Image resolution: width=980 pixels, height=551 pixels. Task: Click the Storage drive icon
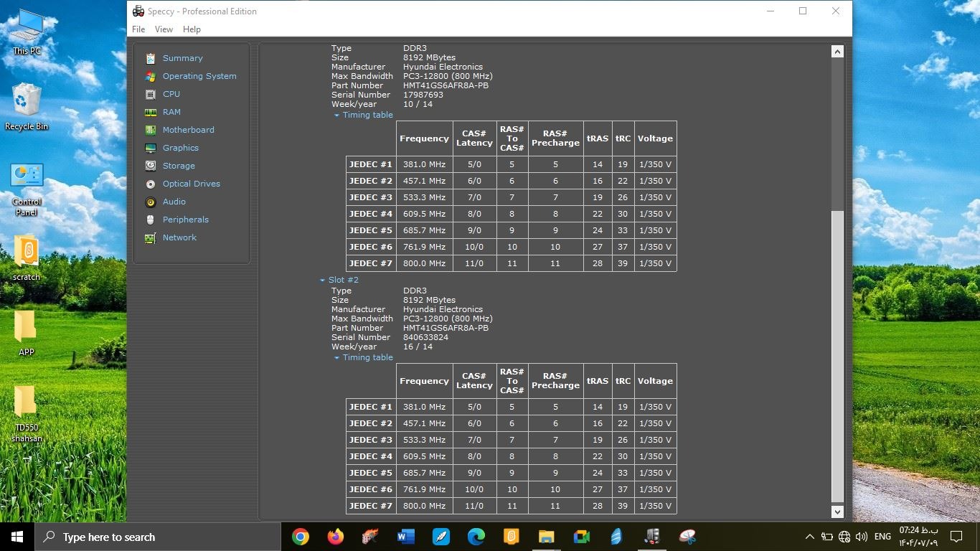(x=151, y=166)
